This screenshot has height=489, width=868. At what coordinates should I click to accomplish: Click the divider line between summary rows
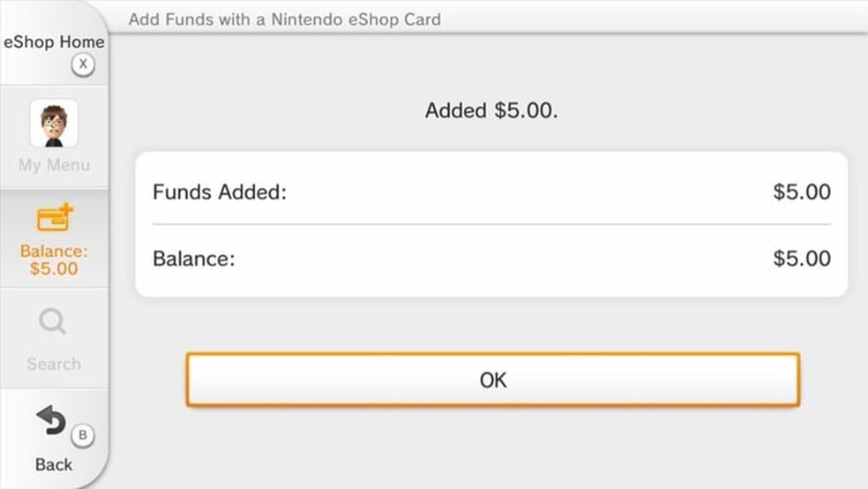tap(491, 224)
